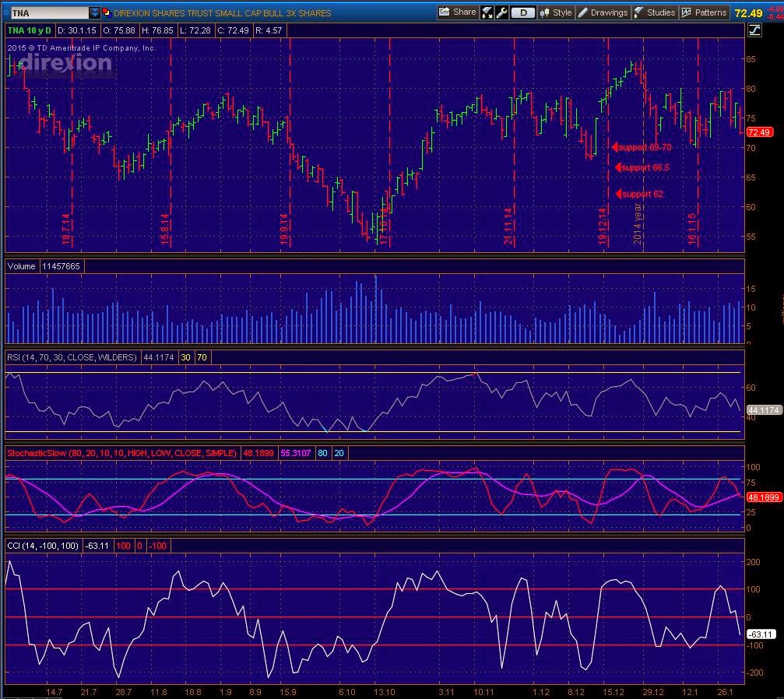This screenshot has width=784, height=699.
Task: Click the DIREXION SHARES TRUST description text
Action: click(x=222, y=13)
